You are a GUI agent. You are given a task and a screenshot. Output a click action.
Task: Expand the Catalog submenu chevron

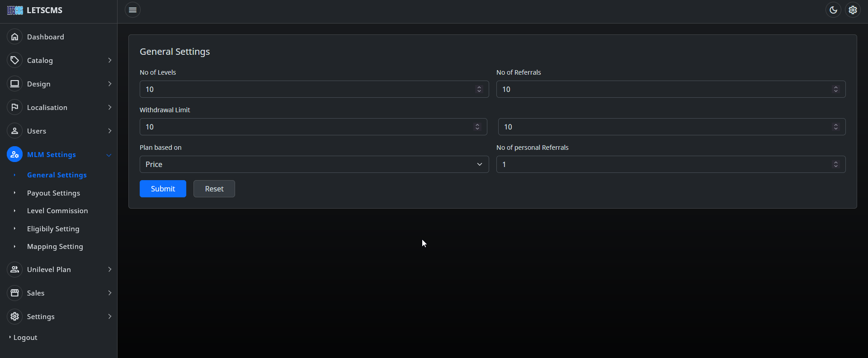coord(109,60)
